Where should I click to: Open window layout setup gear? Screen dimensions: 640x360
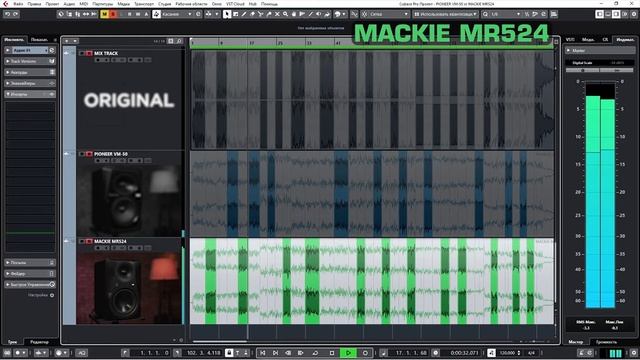pos(634,14)
